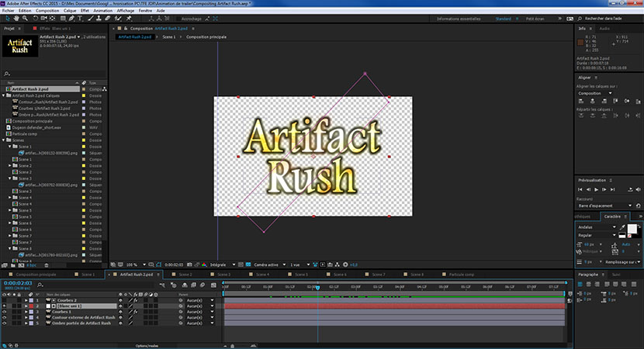Screen dimensions: 644x349
Task: Toggle visibility of Ombre portée layer
Action: pyautogui.click(x=5, y=323)
